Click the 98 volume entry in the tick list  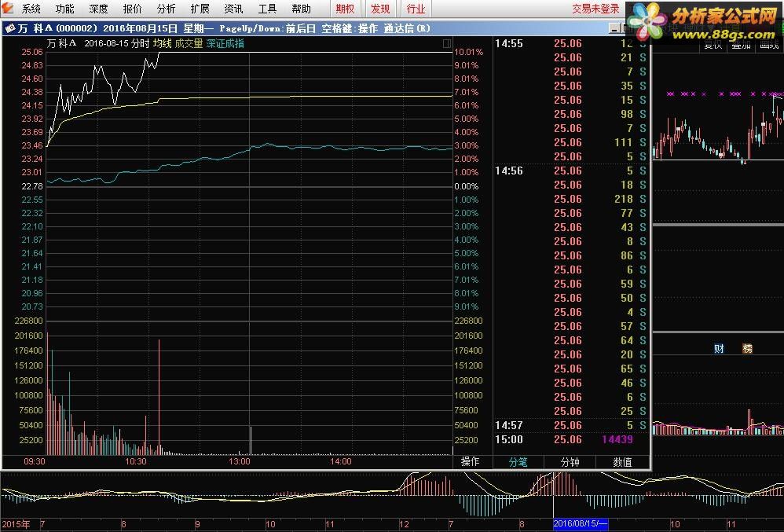(x=627, y=114)
